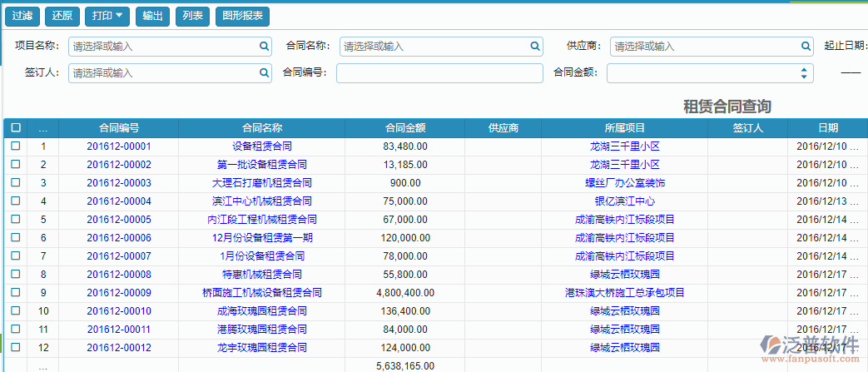Toggle the select-all checkbox in table header
This screenshot has width=868, height=372.
tap(16, 128)
